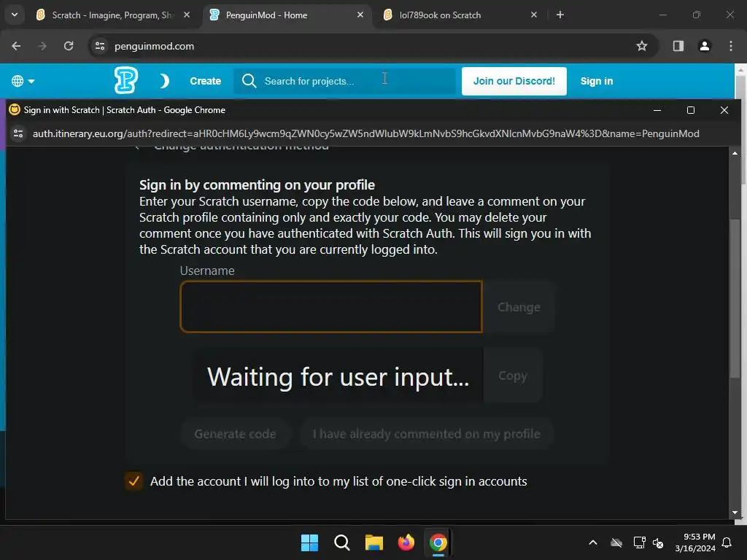The width and height of the screenshot is (747, 560).
Task: Open the PenguinMod Create page
Action: pos(205,81)
